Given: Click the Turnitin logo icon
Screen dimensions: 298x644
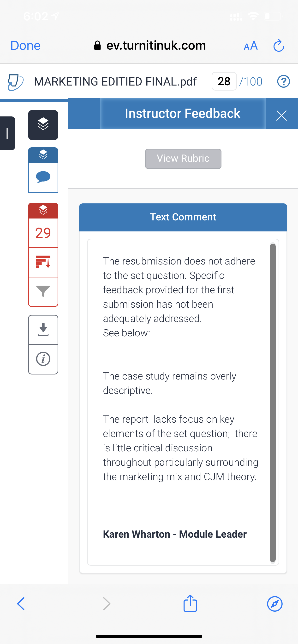Looking at the screenshot, I should 15,82.
